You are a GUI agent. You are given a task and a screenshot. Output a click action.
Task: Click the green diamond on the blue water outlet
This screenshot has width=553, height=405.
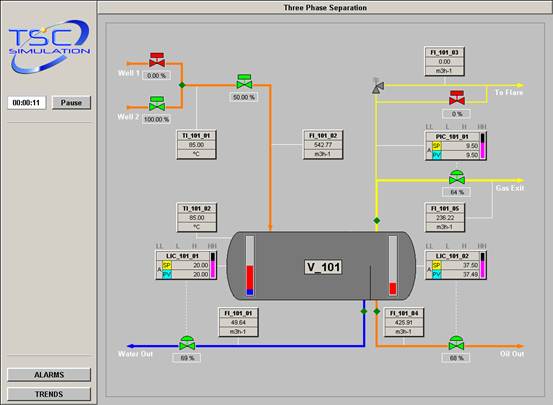click(364, 312)
